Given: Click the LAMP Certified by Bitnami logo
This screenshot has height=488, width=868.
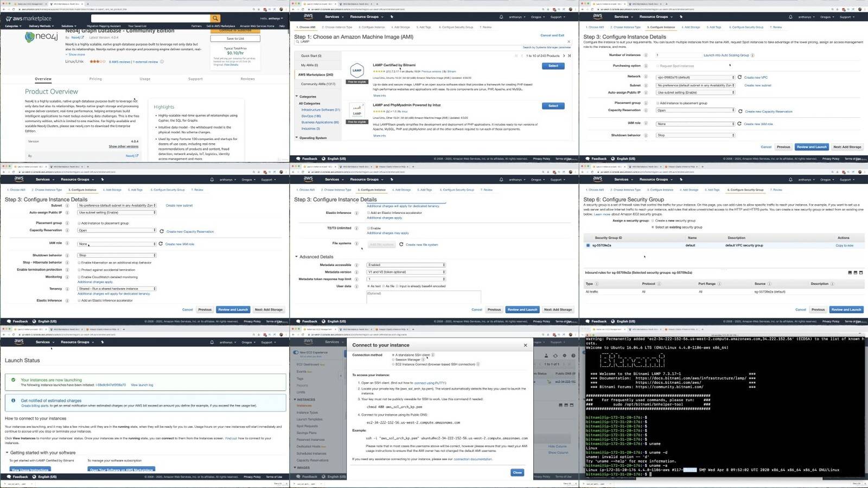Looking at the screenshot, I should tap(357, 71).
